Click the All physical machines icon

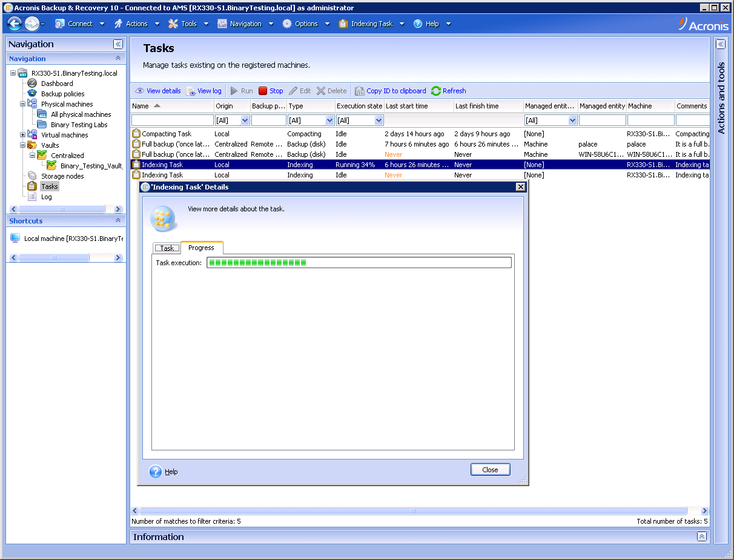(42, 114)
